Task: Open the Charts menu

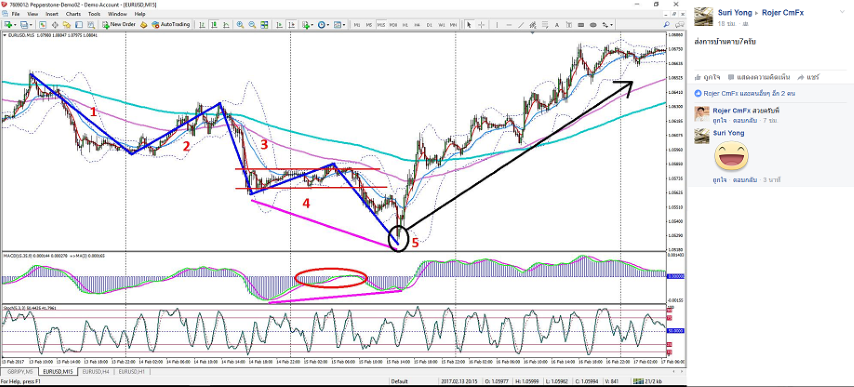Action: tap(73, 14)
